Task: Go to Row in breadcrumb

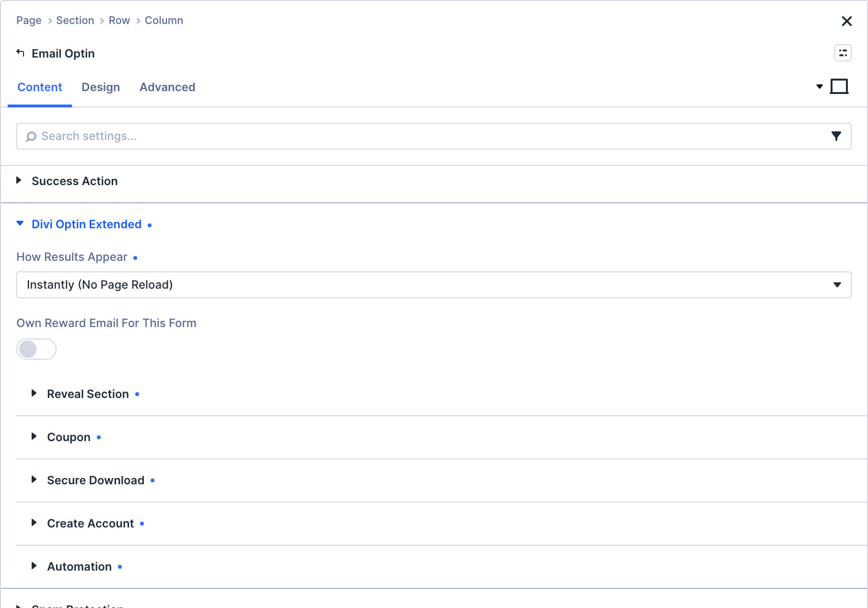Action: [x=119, y=21]
